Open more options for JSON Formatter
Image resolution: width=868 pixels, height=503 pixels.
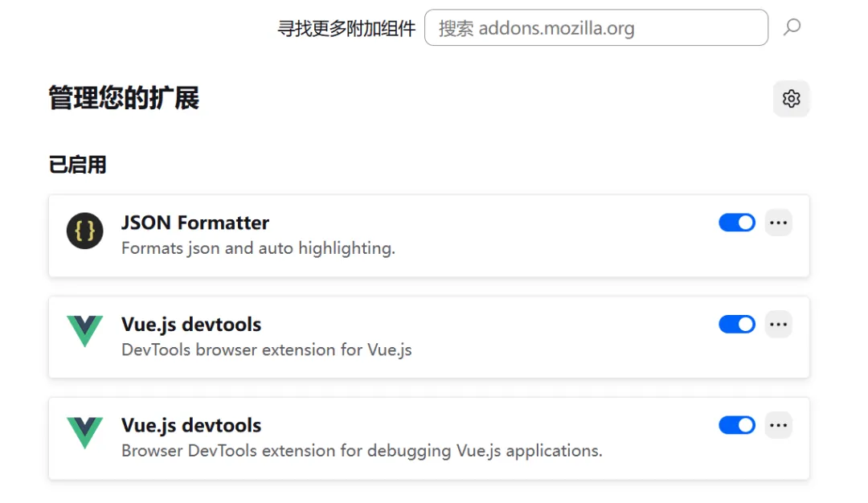[x=778, y=223]
